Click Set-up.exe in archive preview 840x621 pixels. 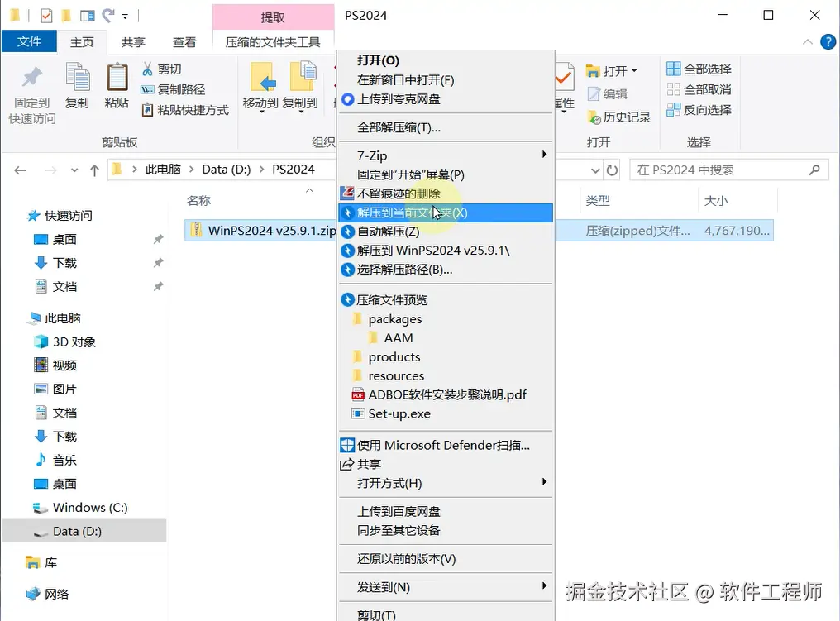[399, 413]
